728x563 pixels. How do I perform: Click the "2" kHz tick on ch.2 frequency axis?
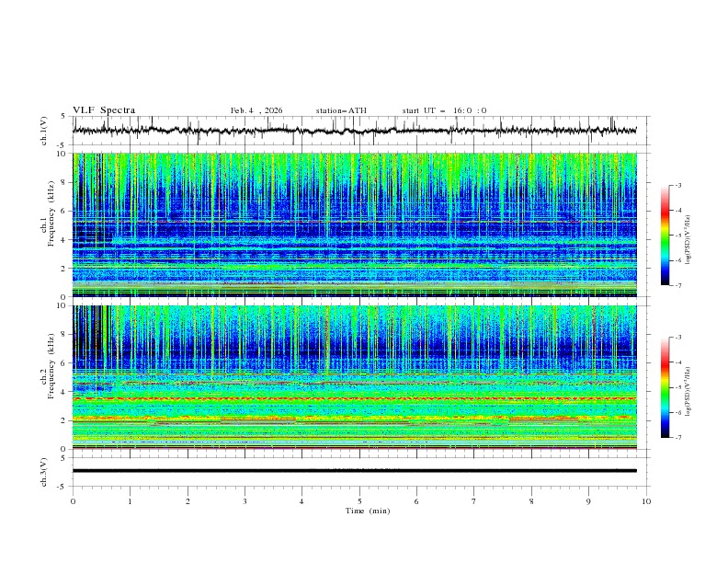coord(64,420)
